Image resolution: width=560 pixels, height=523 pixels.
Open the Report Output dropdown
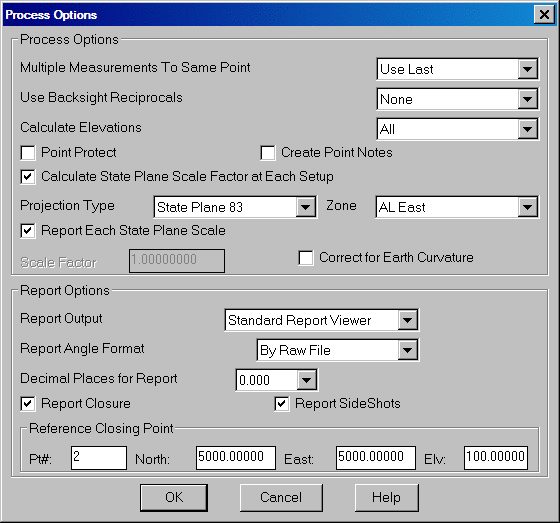point(321,320)
